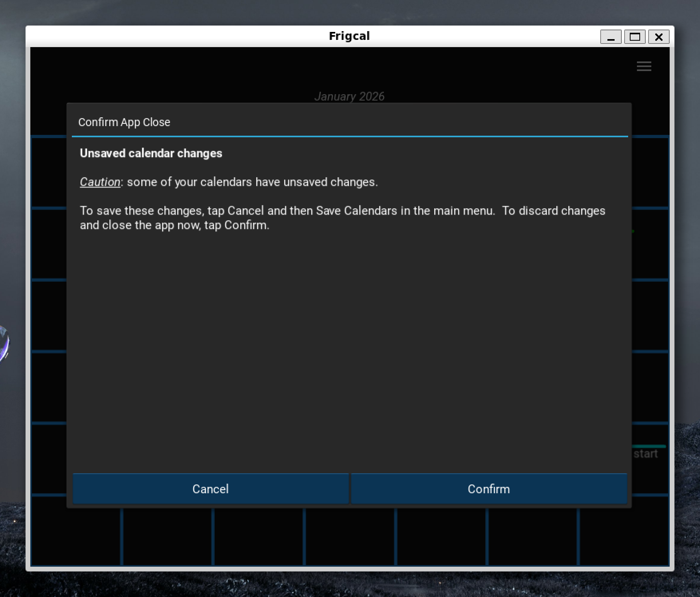700x597 pixels.
Task: Maximize the Frigcal window
Action: (x=635, y=37)
